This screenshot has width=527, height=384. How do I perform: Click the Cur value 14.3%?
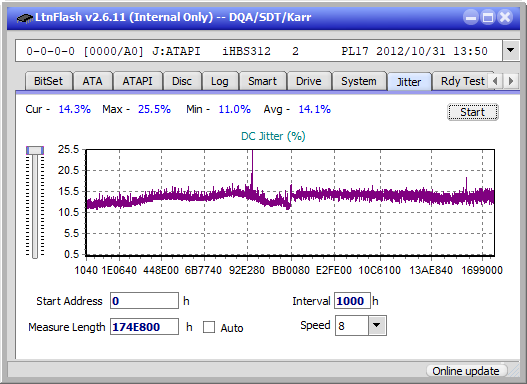75,109
